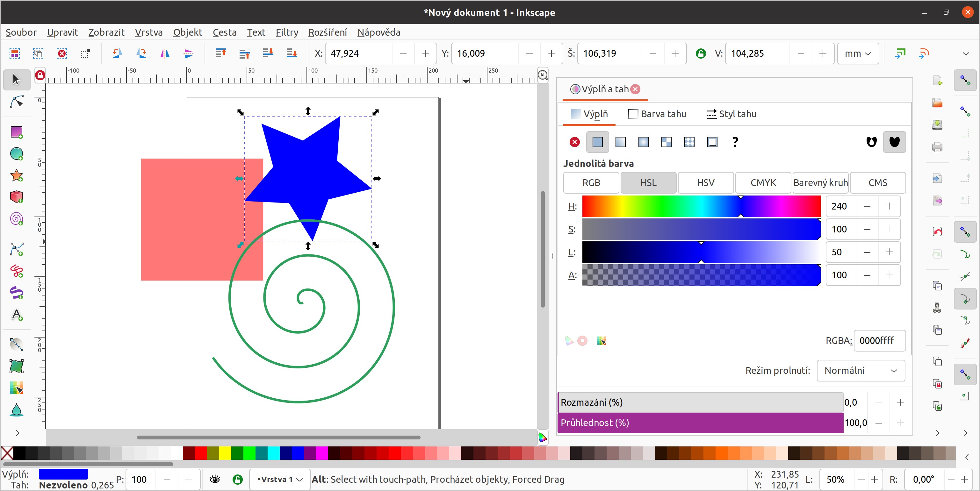This screenshot has width=980, height=491.
Task: Select the Bezier pen tool
Action: pos(16,250)
